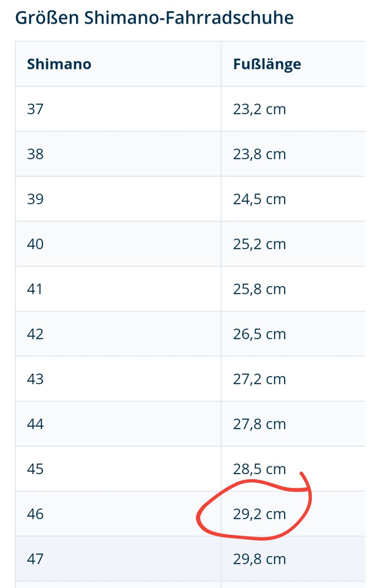Screen dimensions: 371x588
Task: Select size 40 cell
Action: click(35, 244)
